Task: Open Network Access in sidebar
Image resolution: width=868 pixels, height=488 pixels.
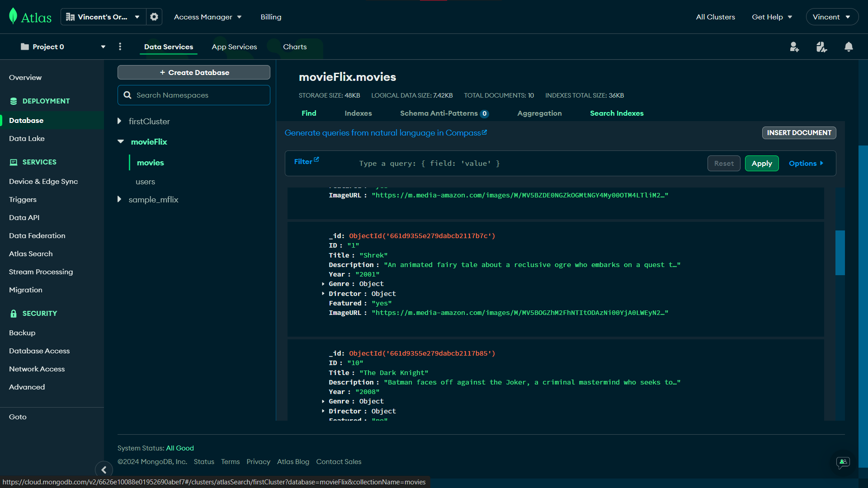Action: pos(37,369)
